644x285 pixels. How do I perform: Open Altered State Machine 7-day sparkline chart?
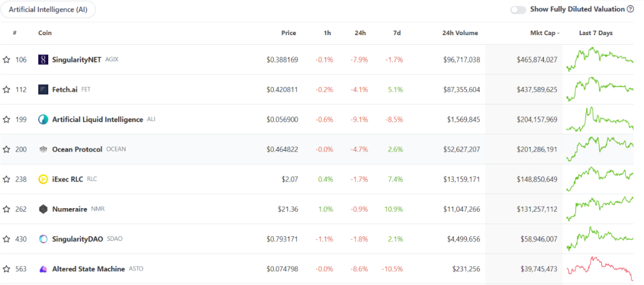tap(599, 268)
